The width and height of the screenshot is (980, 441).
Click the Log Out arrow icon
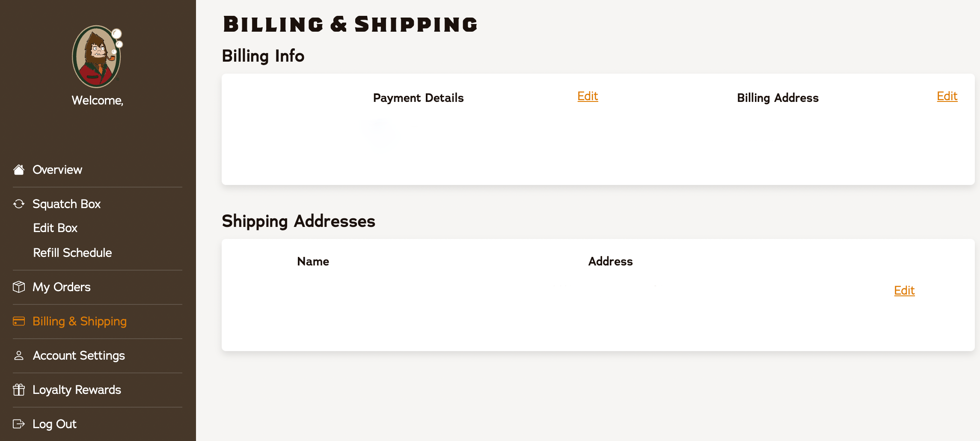[x=19, y=424]
